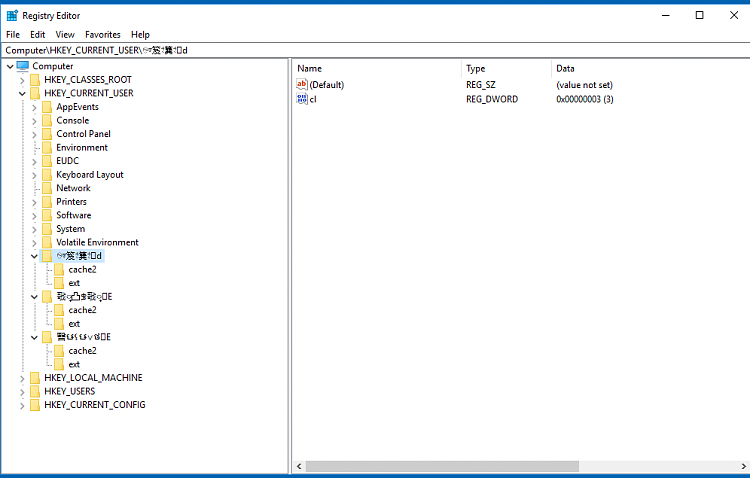Select the cl value name
This screenshot has height=478, width=750.
point(313,99)
